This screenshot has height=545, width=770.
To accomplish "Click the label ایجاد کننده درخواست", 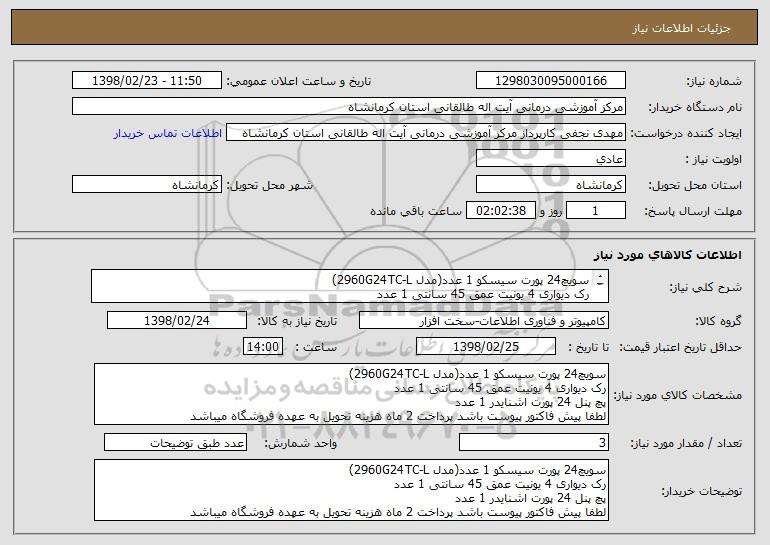I will [686, 133].
